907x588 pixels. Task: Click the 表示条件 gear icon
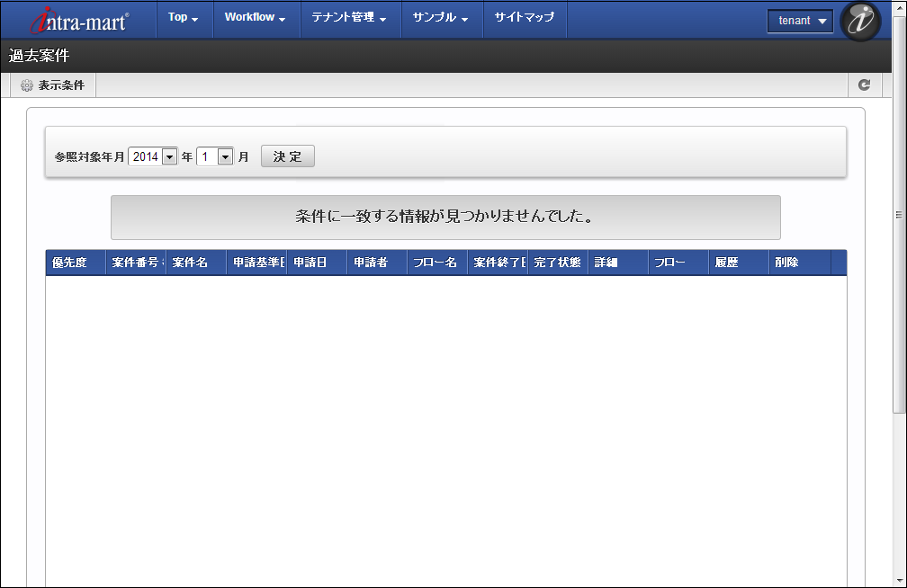(x=27, y=85)
